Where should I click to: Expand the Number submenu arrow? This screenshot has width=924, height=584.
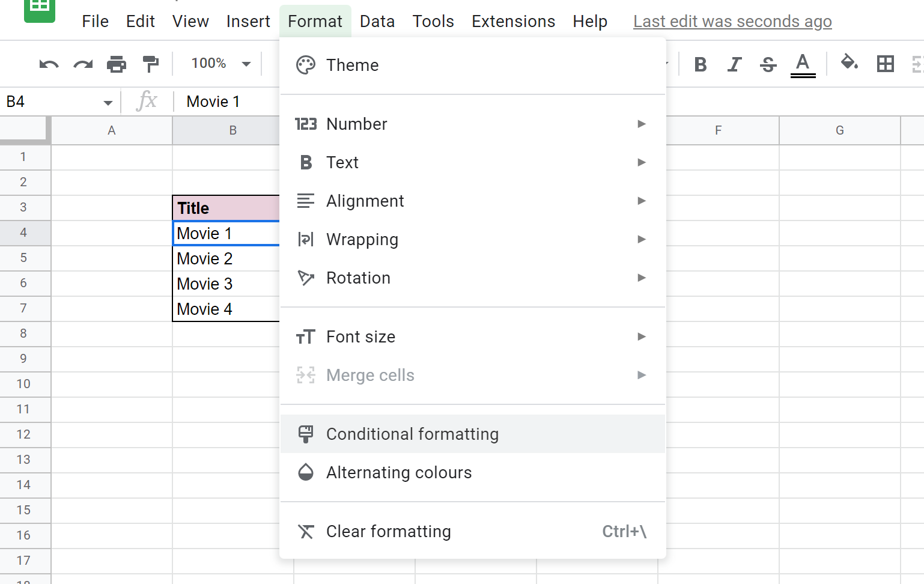(x=642, y=124)
